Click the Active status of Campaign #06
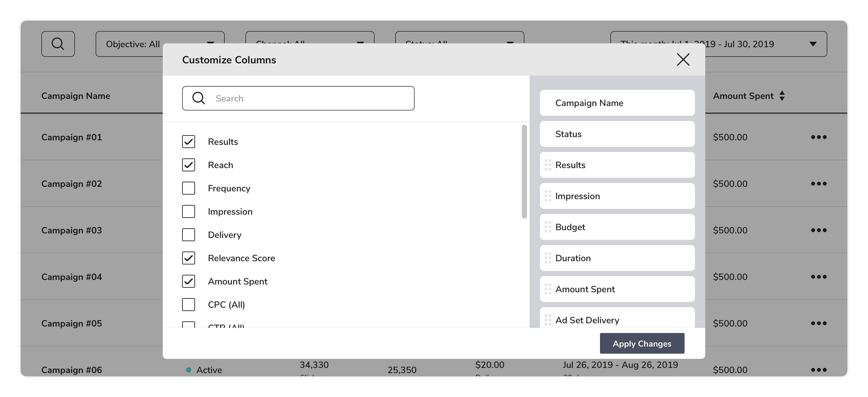Screen dimensions: 868x397 (x=204, y=370)
